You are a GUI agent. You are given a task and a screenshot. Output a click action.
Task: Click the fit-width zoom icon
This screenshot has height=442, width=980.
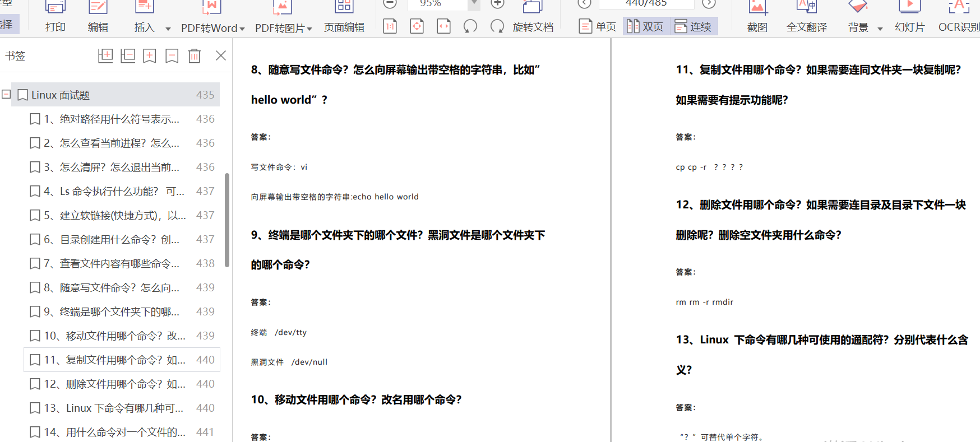click(x=443, y=26)
